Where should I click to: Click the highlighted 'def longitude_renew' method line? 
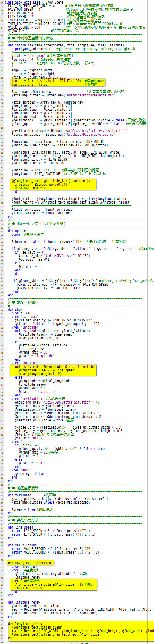pyautogui.click(x=25, y=624)
